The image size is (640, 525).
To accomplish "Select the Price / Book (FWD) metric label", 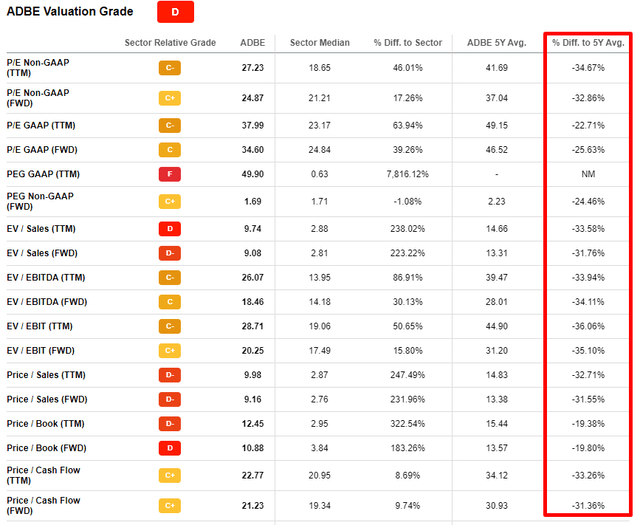I will point(47,448).
